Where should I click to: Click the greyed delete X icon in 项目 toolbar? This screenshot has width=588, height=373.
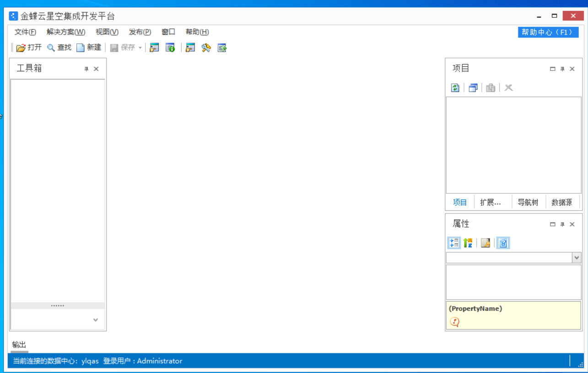[x=508, y=88]
